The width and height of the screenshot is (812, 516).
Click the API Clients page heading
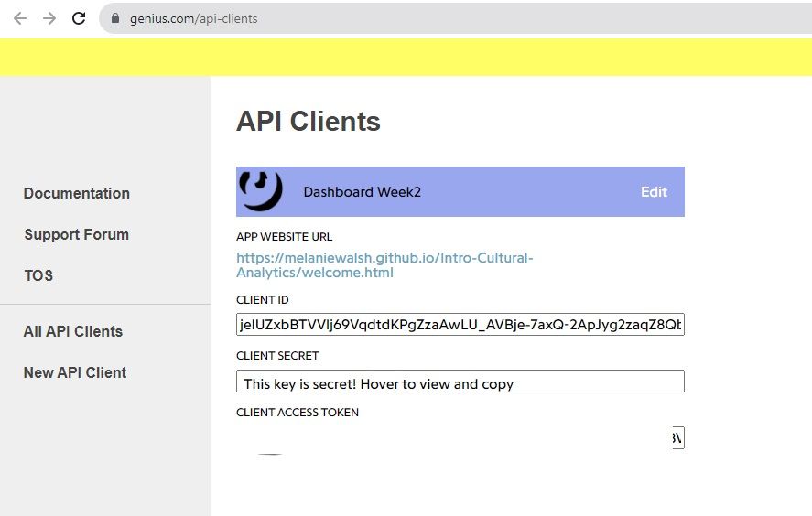(309, 121)
